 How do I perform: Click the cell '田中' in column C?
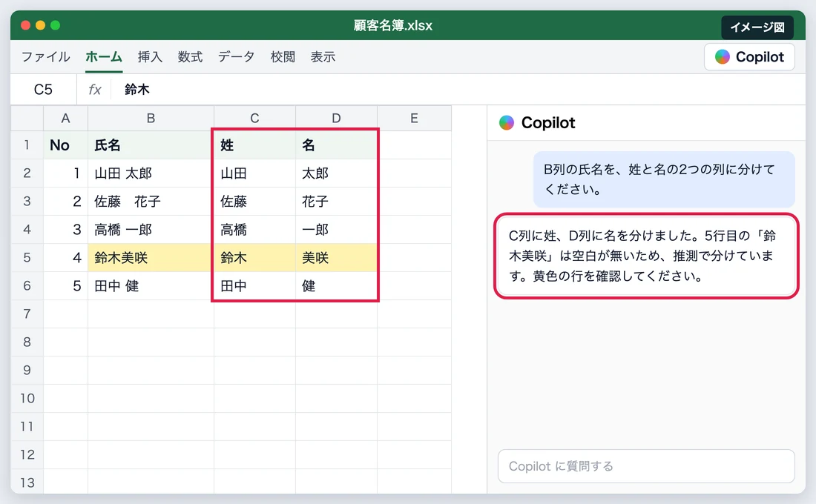coord(254,285)
